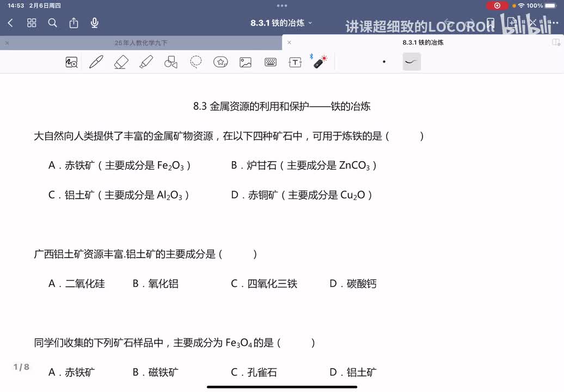Screen dimensions: 564x392
Task: Switch to the 25年人教化学九下 tab
Action: pyautogui.click(x=141, y=43)
